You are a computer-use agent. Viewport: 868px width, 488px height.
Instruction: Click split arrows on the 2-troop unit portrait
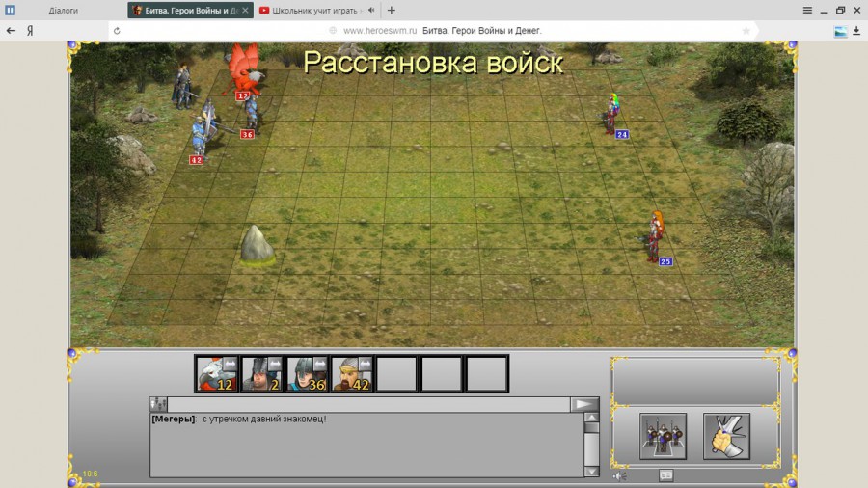pyautogui.click(x=275, y=364)
